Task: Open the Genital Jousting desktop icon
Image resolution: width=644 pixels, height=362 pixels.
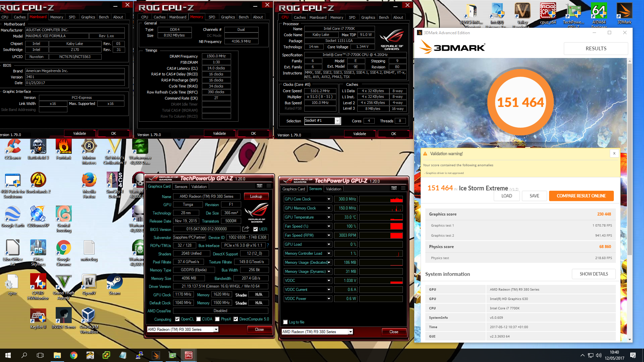Action: [x=64, y=219]
